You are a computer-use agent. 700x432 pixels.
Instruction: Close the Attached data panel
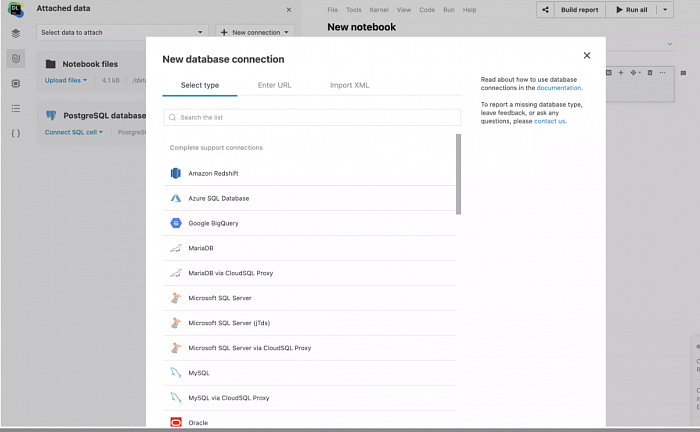click(289, 9)
